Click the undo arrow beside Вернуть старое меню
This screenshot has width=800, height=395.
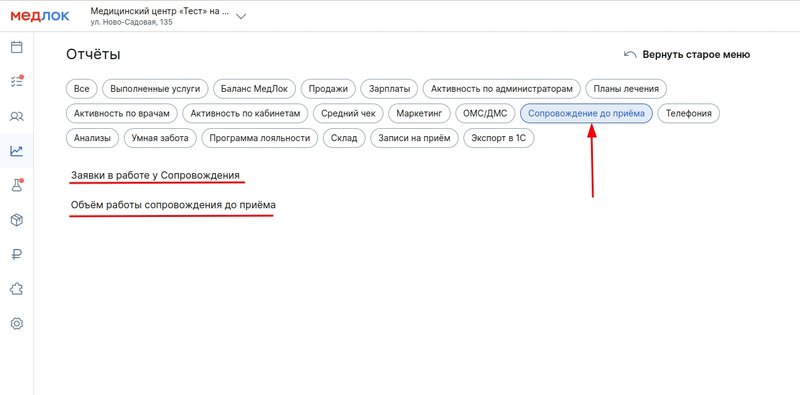tap(630, 54)
